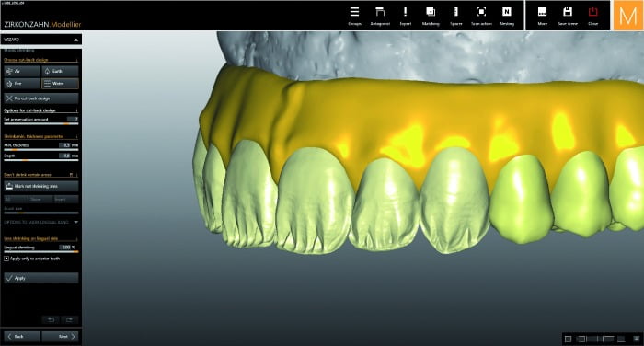Screen dimensions: 644x346
Task: Collapse Less shrinking on lingual side section
Action: pyautogui.click(x=76, y=238)
